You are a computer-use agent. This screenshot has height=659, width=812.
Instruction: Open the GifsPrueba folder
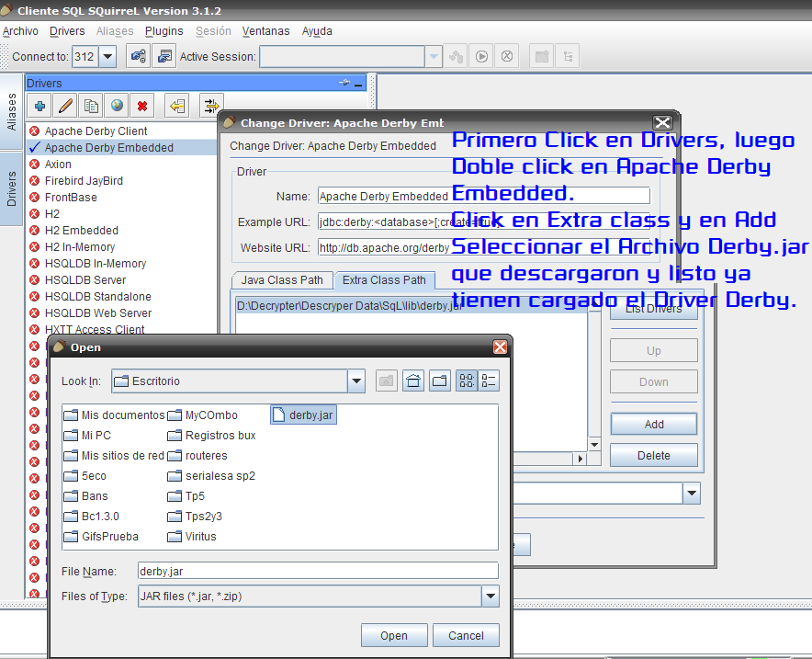[x=101, y=536]
